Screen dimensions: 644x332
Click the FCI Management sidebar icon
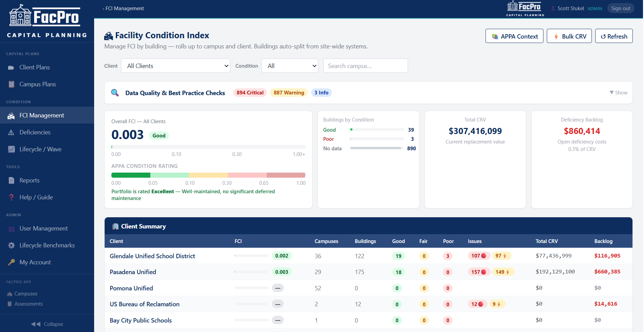tap(11, 115)
